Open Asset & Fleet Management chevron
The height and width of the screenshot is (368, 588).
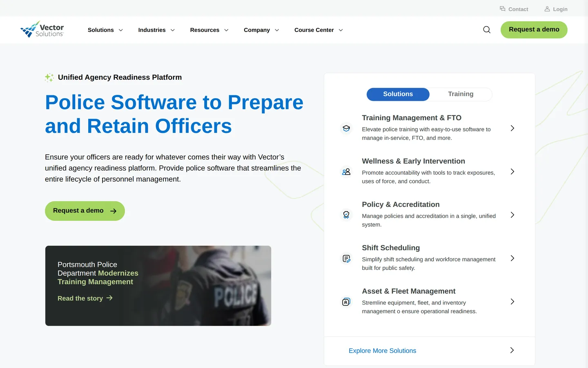[x=512, y=302]
